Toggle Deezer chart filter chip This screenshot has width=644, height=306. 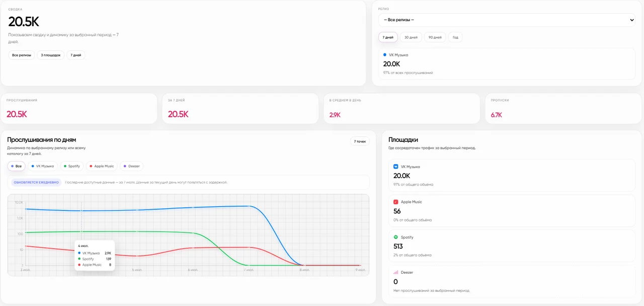(131, 166)
